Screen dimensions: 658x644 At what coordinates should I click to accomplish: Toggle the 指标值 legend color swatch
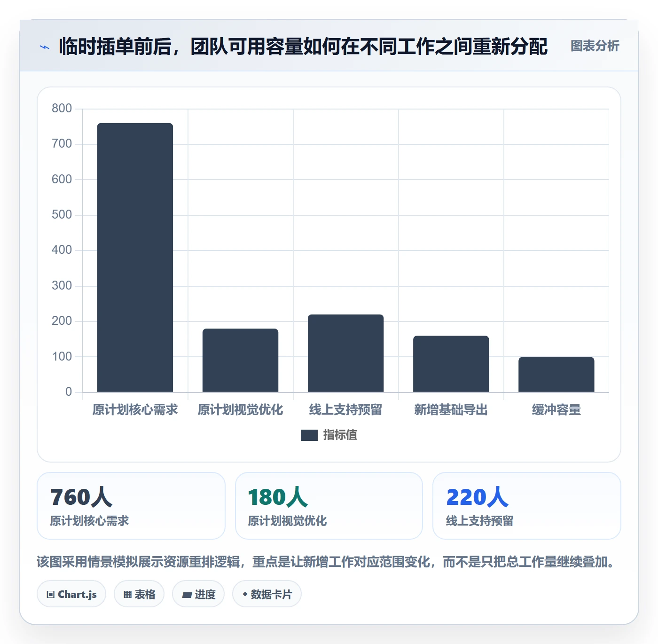point(309,435)
